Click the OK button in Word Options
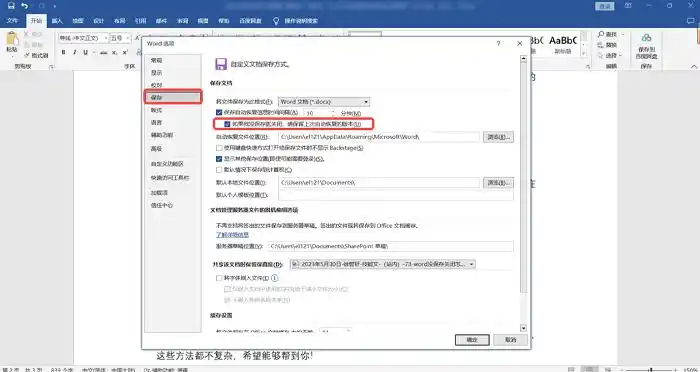Screen dimensions: 700x372 tap(472, 340)
